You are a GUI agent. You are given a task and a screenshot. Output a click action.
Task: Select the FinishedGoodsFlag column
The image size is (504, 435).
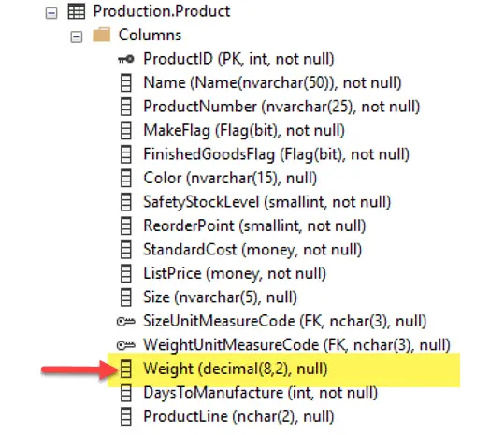[x=277, y=154]
